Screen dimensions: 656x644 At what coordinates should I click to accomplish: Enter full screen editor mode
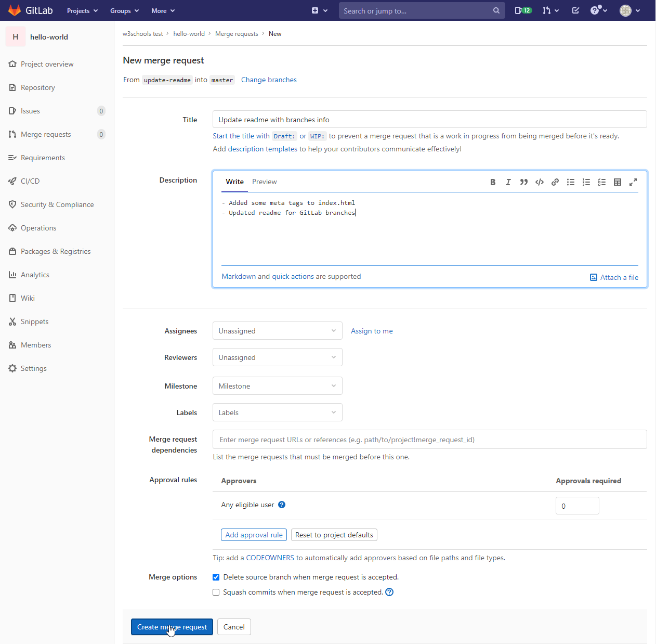[633, 182]
